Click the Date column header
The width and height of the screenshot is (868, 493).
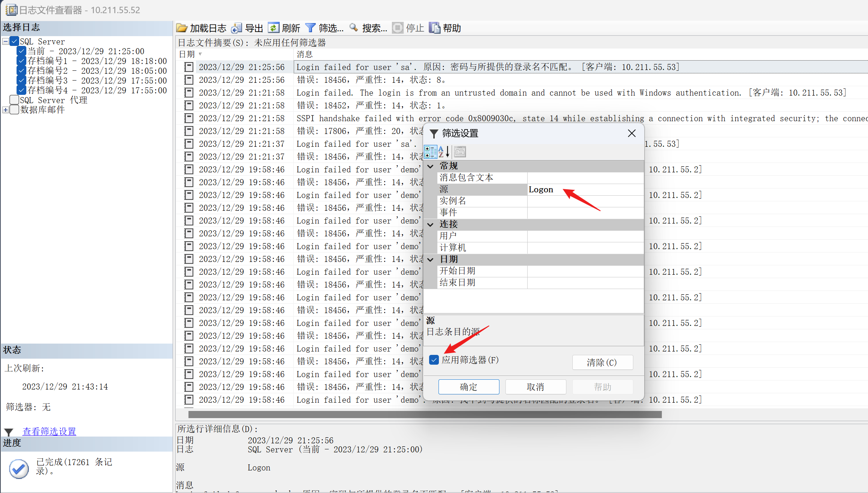pyautogui.click(x=187, y=54)
